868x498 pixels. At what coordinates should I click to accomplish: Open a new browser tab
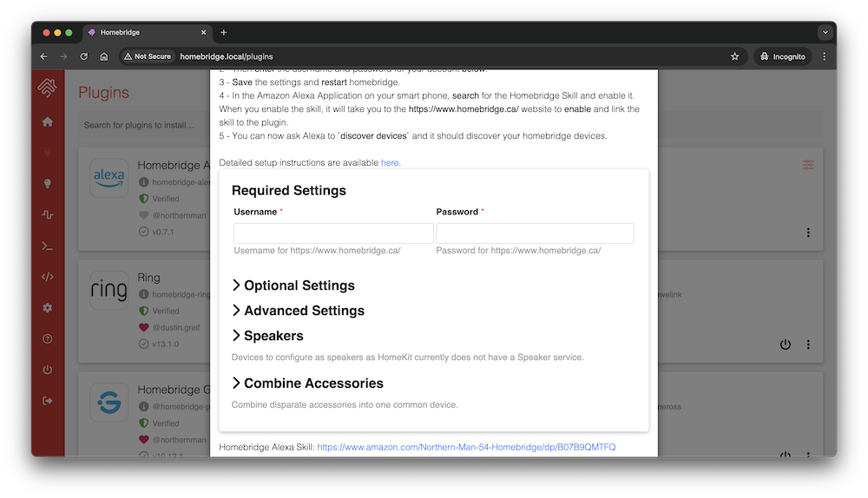[224, 33]
